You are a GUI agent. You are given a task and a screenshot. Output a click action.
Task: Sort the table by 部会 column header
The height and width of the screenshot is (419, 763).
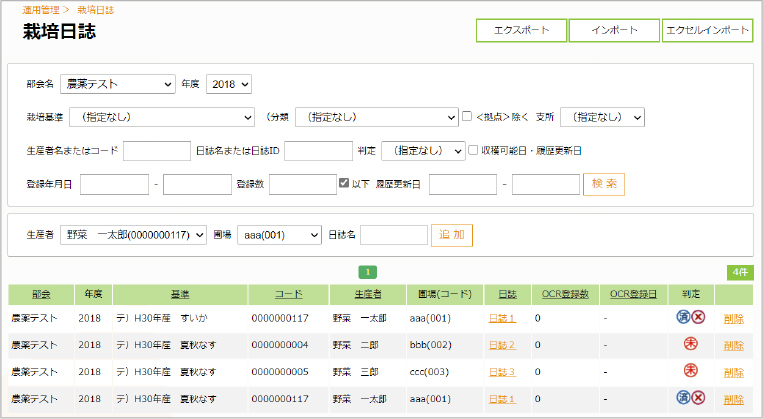(41, 294)
